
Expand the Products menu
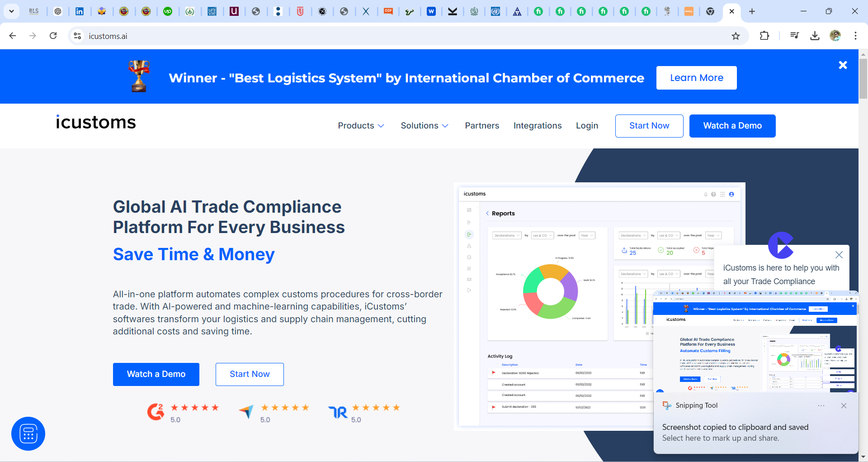tap(361, 126)
